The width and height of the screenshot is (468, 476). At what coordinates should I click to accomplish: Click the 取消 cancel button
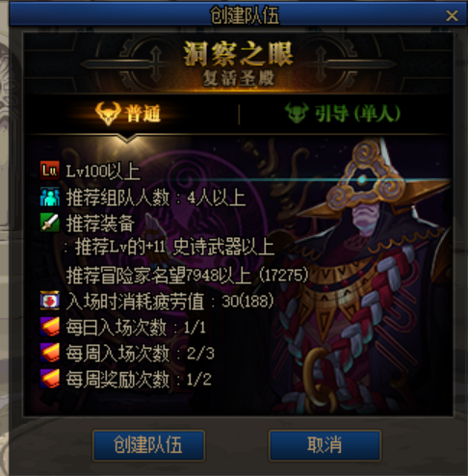tap(325, 445)
